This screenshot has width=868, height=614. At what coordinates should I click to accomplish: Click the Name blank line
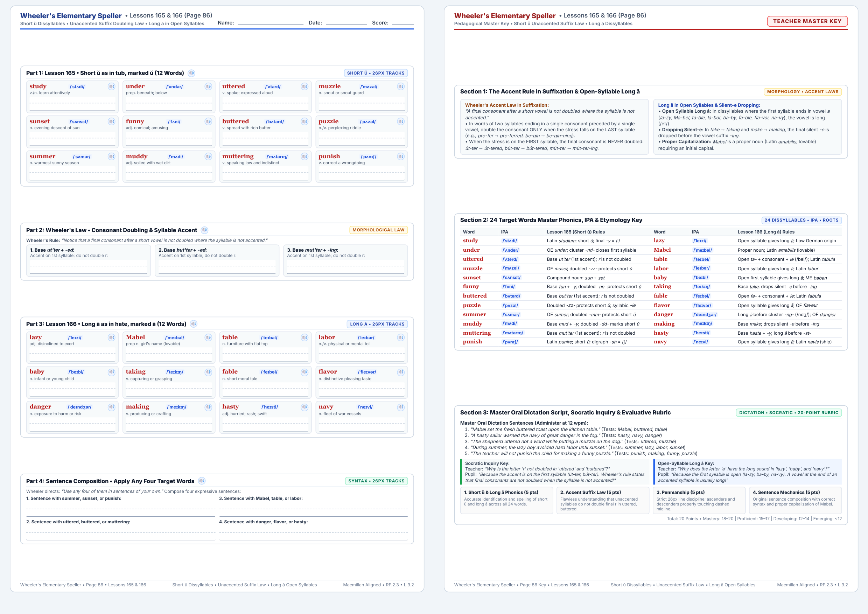270,23
